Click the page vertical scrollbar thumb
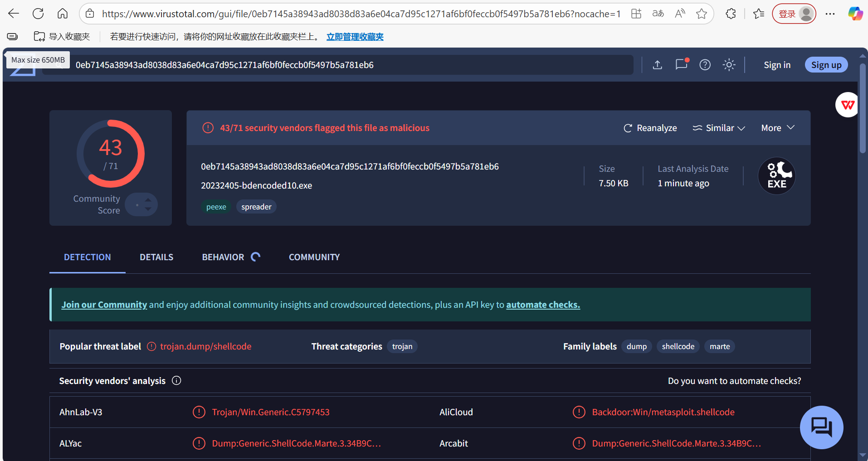The image size is (868, 461). pos(862,109)
